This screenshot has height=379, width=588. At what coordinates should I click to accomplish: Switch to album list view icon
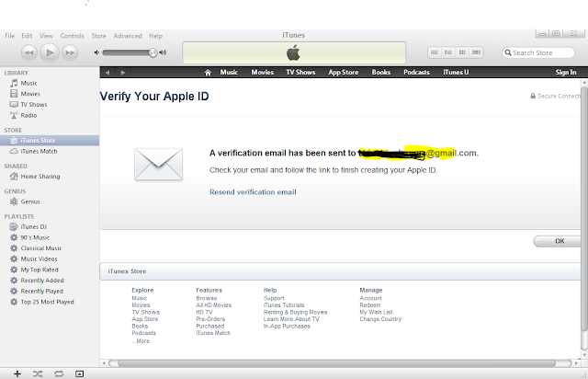(448, 52)
